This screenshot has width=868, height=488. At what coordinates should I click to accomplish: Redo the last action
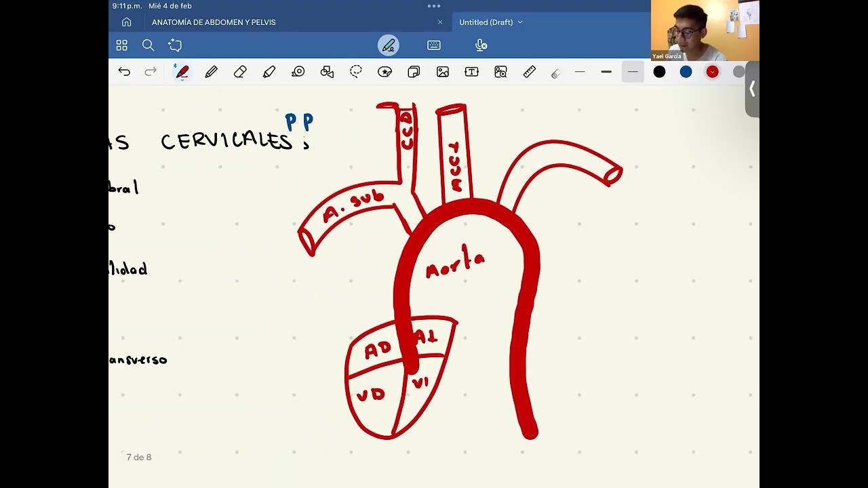(151, 72)
